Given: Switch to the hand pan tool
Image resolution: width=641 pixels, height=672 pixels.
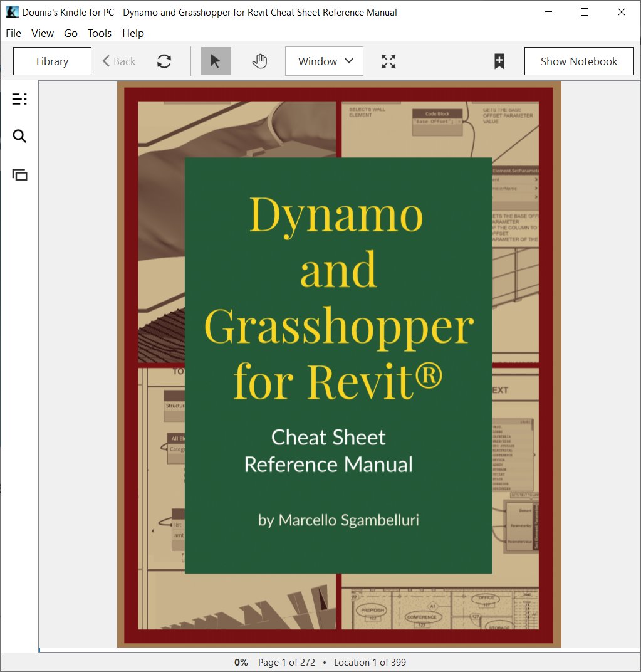Looking at the screenshot, I should click(259, 61).
